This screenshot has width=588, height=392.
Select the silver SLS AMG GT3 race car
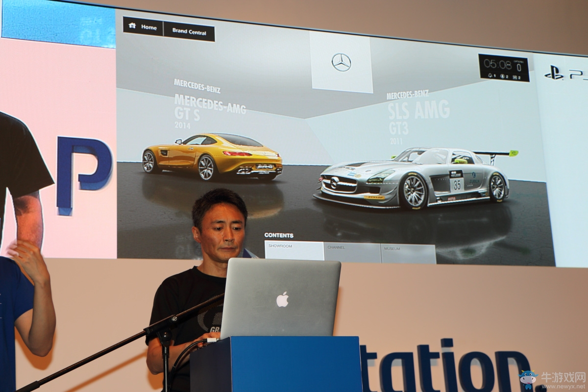tap(416, 178)
